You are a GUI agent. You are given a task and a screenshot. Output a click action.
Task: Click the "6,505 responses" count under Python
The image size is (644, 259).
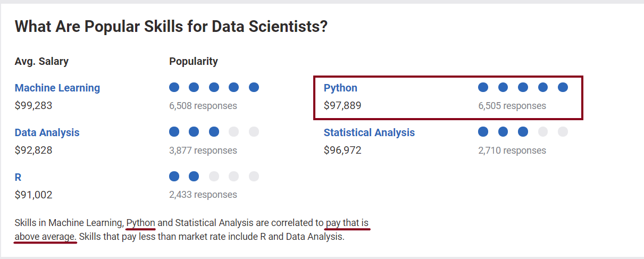(x=512, y=106)
